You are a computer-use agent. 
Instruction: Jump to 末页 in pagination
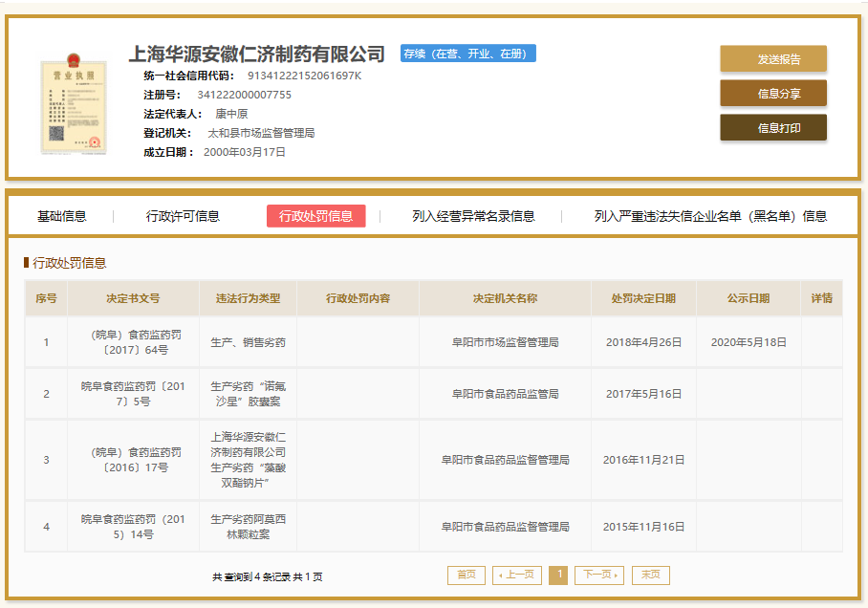(x=650, y=575)
